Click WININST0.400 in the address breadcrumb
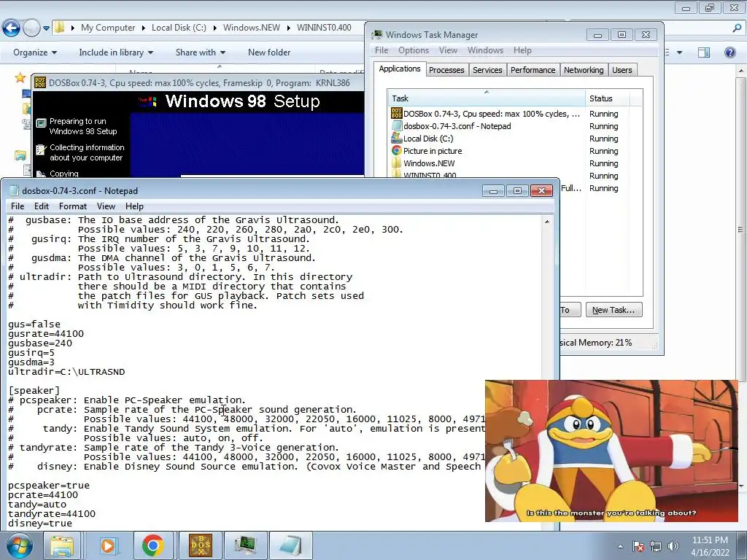 pos(324,28)
